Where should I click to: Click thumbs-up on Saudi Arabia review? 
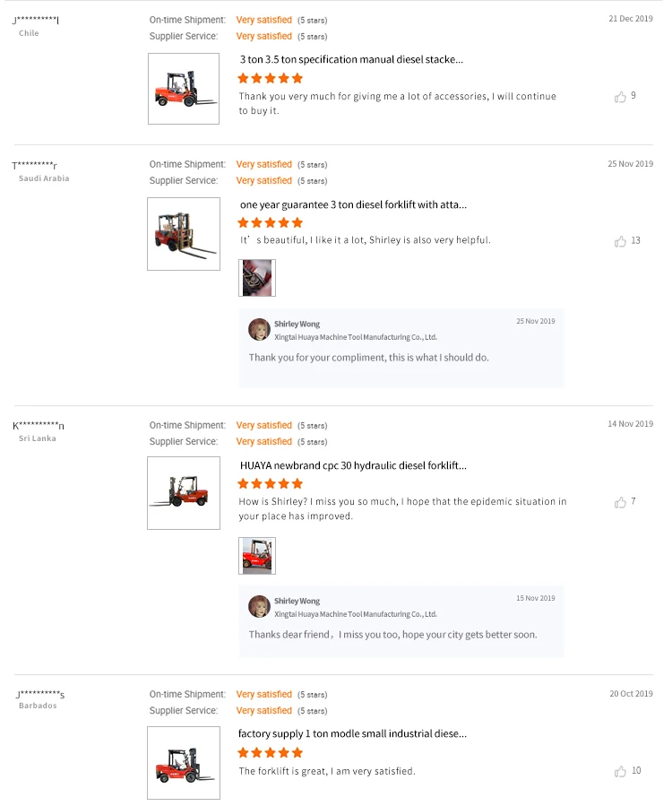pyautogui.click(x=620, y=241)
